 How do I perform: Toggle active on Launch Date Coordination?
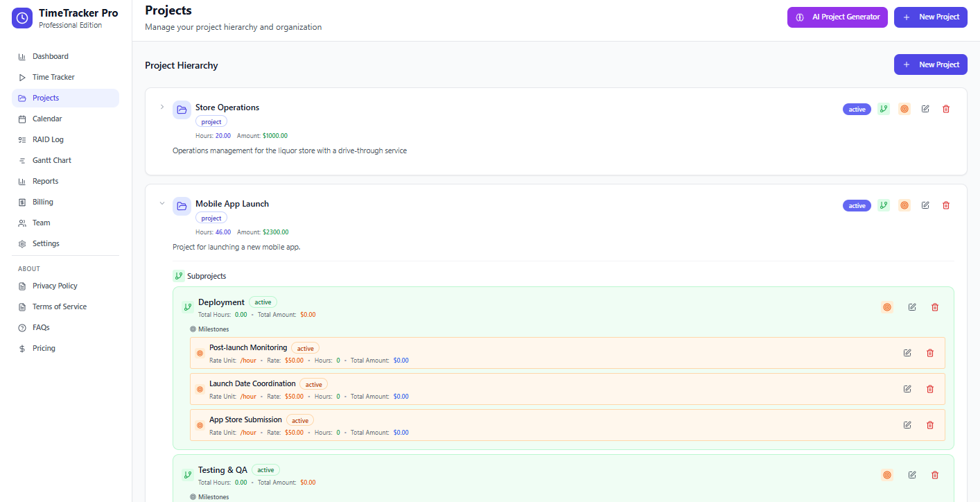click(x=313, y=383)
